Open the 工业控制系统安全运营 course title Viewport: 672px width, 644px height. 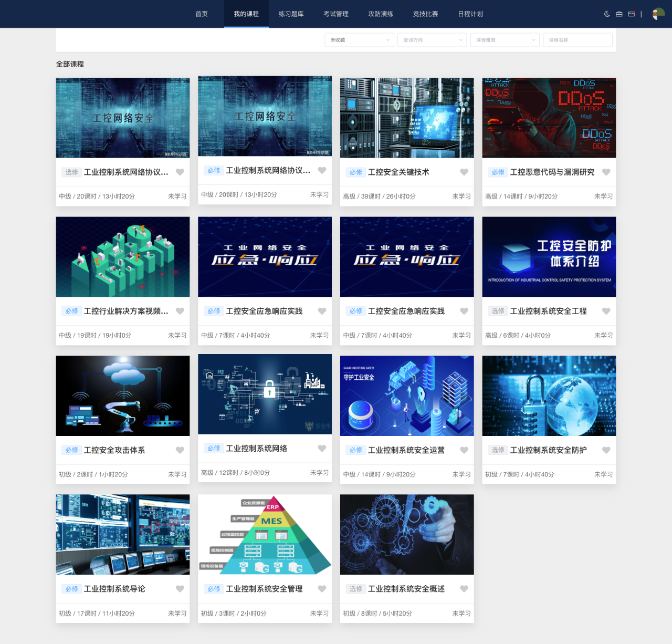406,450
